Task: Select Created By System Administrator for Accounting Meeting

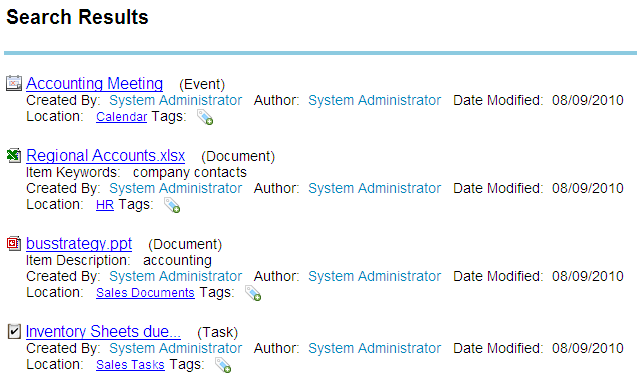Action: point(176,100)
